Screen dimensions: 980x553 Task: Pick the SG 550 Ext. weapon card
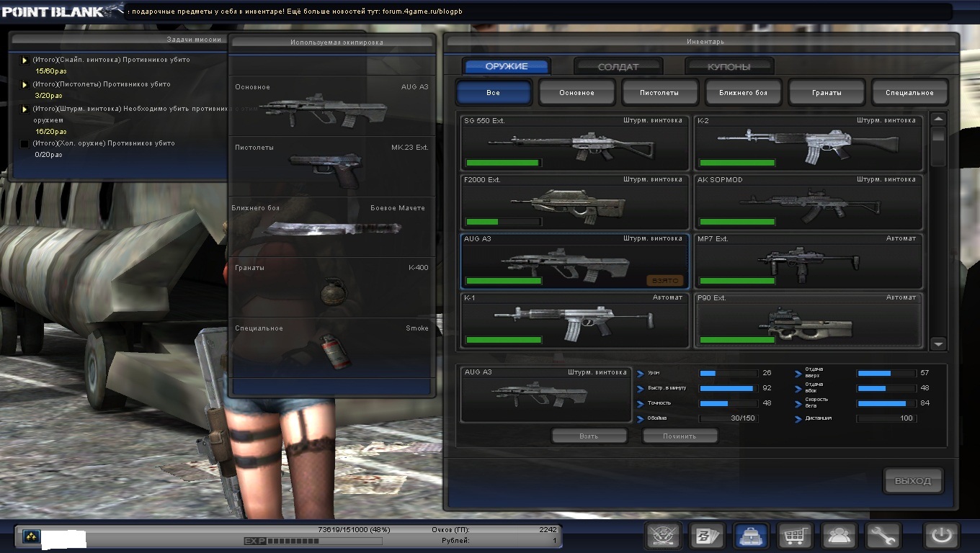point(575,143)
